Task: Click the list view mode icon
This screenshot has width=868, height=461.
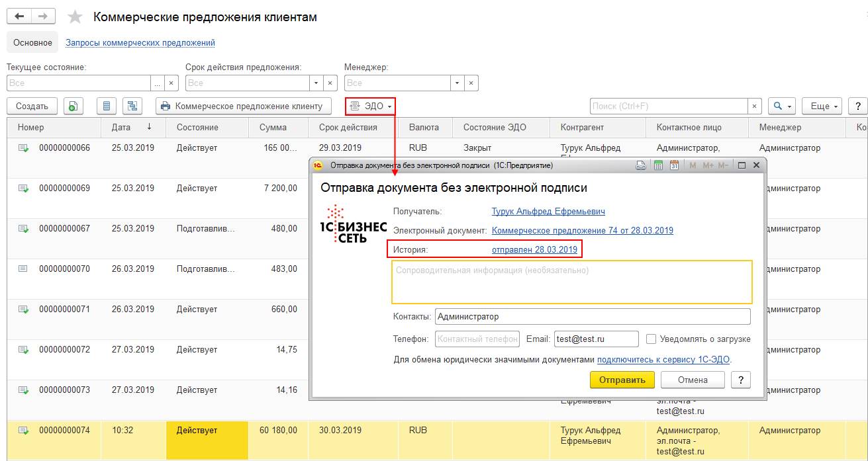Action: 107,106
